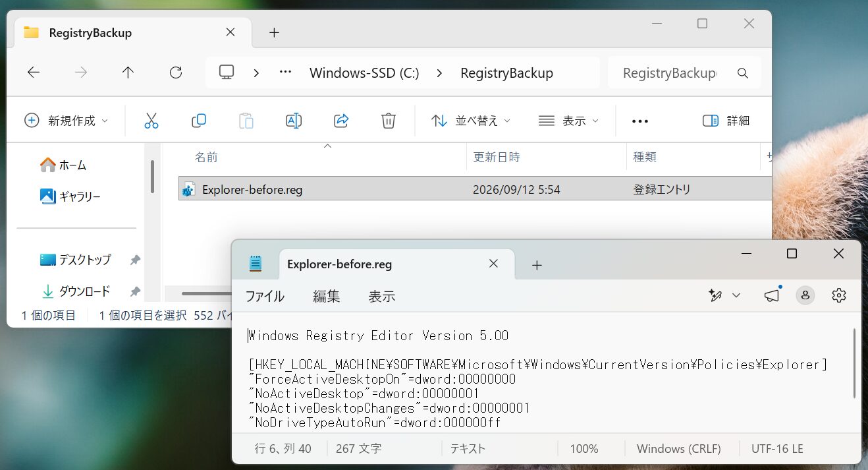868x470 pixels.
Task: Click the PC monitor icon in address bar
Action: [x=227, y=73]
